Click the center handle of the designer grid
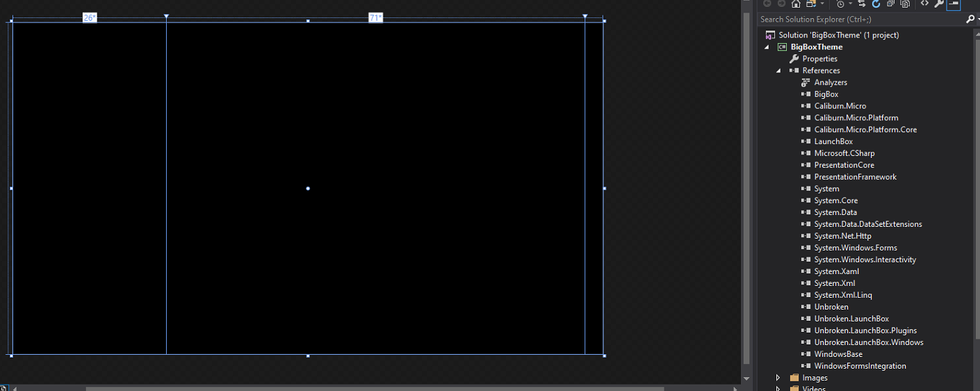Screen dimensions: 980x391 tap(308, 189)
